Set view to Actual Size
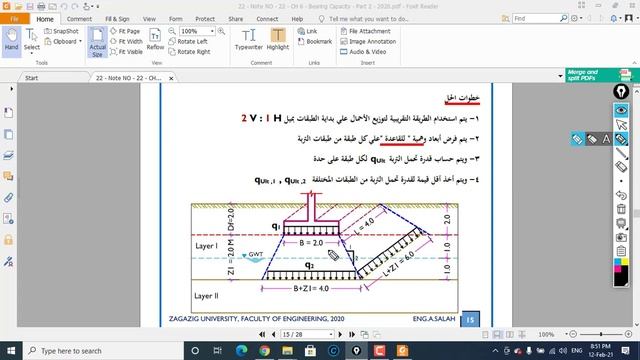The height and width of the screenshot is (360, 640). point(97,42)
